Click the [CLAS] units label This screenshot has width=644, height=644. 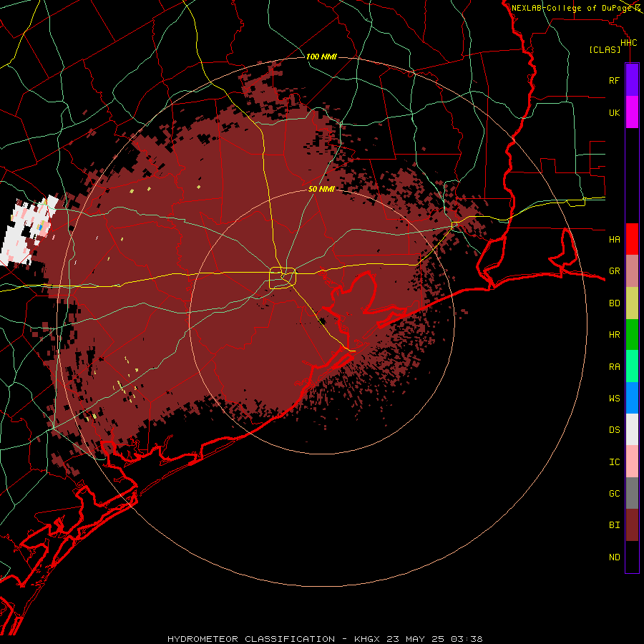605,50
